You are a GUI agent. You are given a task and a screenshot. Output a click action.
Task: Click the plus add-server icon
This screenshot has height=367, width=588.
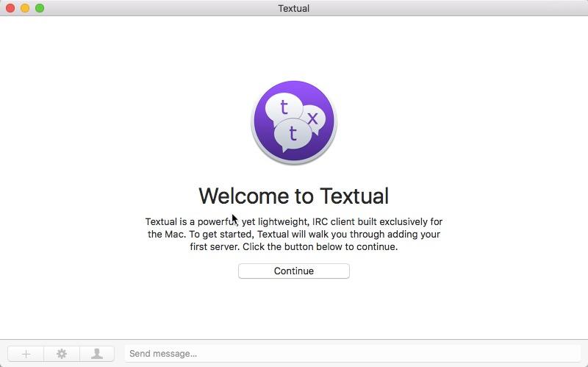coord(26,354)
